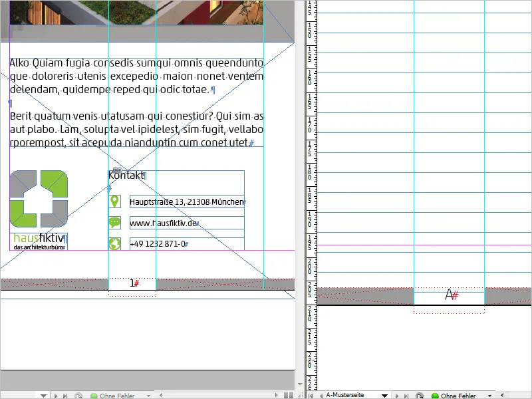This screenshot has height=399, width=532.
Task: Click vertical ruler in master page window
Action: pyautogui.click(x=311, y=195)
